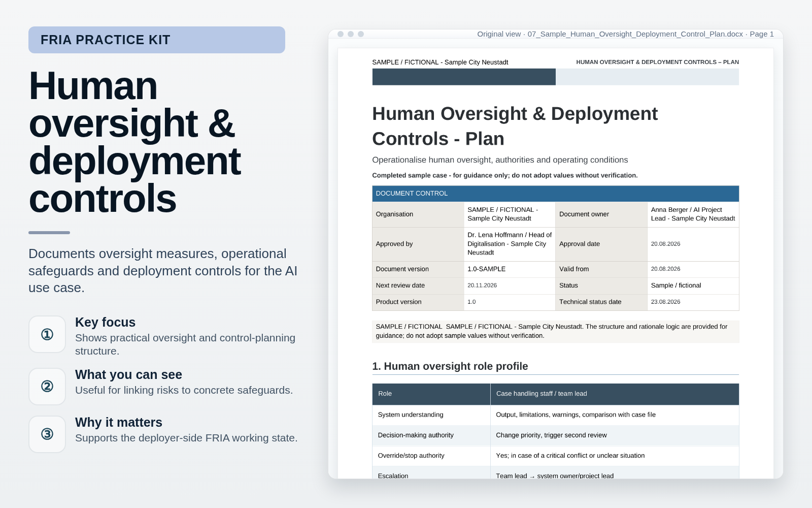Click 'Change priority, trigger second review' cell
The width and height of the screenshot is (812, 508).
tap(615, 435)
